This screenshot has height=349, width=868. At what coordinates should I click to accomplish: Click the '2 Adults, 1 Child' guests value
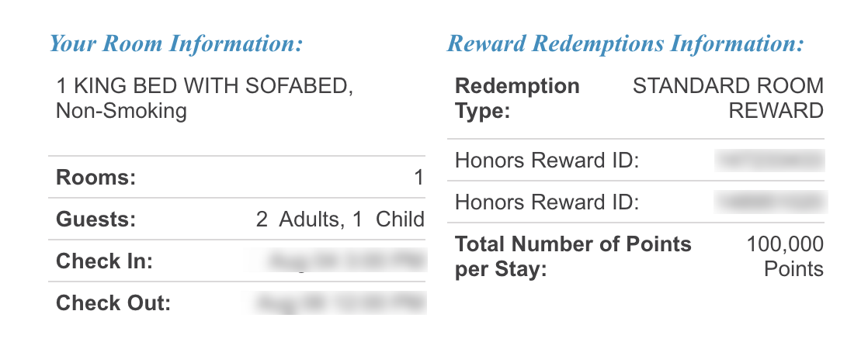tap(340, 219)
